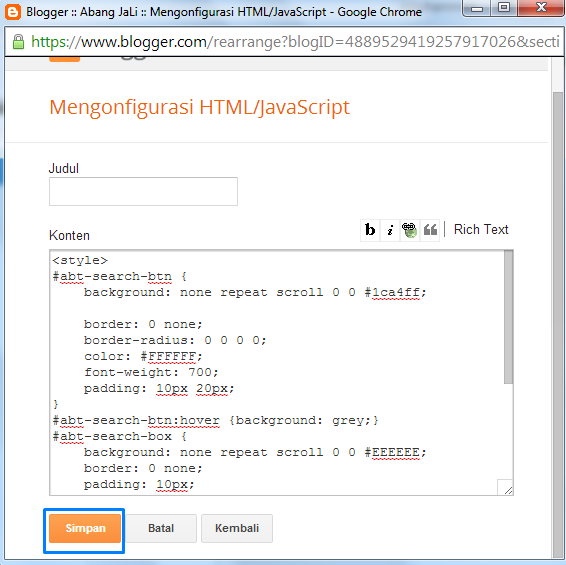Click the Konten textarea vertical scrollbar
Screen dimensions: 566x565
tap(509, 317)
